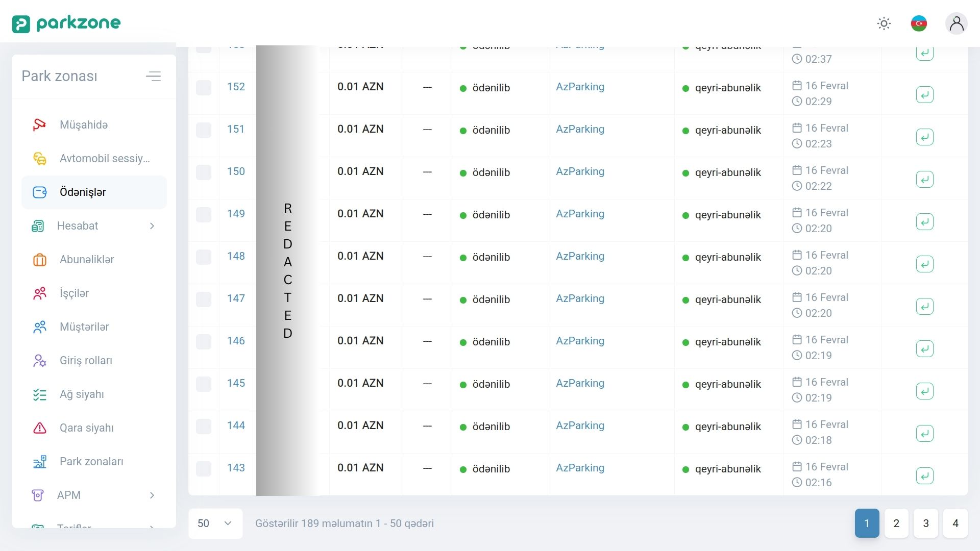Click the Qara siyahı warning triangle icon
The height and width of the screenshot is (551, 980).
point(39,428)
